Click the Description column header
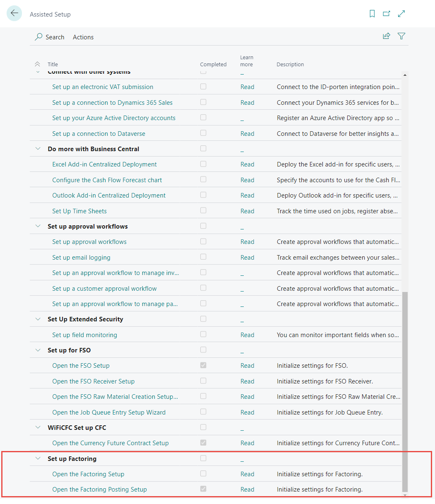This screenshot has height=504, width=435. (290, 64)
